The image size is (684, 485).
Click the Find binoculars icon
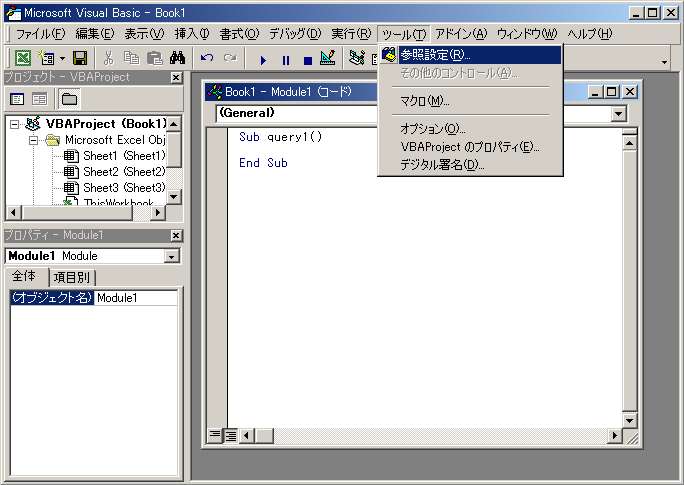[178, 58]
